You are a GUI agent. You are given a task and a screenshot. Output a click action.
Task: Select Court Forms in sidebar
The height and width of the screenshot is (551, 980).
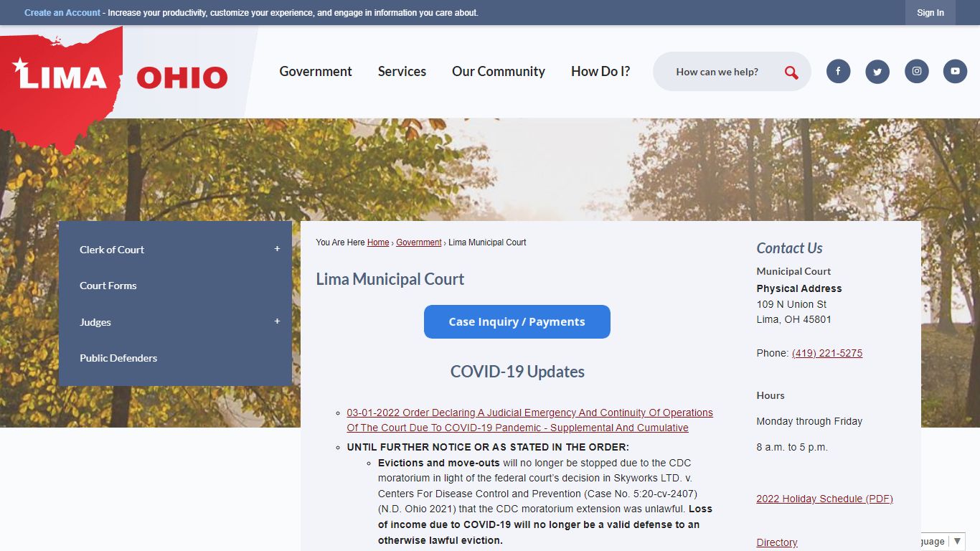click(x=108, y=286)
